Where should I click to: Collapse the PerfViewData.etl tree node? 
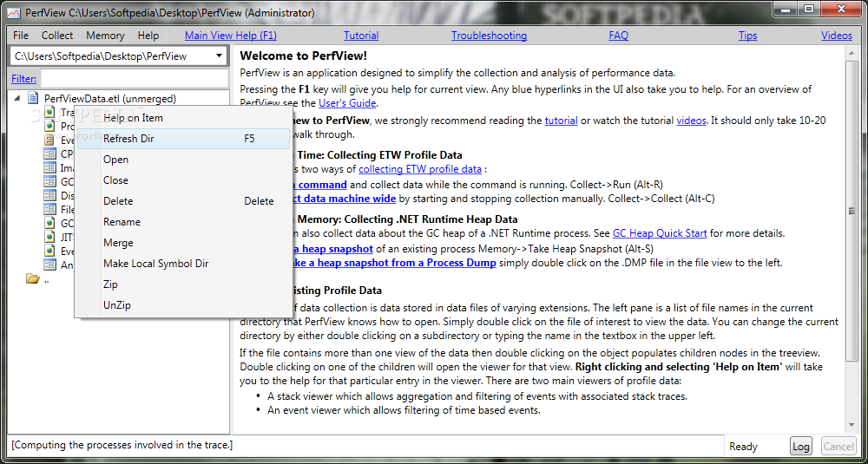17,99
